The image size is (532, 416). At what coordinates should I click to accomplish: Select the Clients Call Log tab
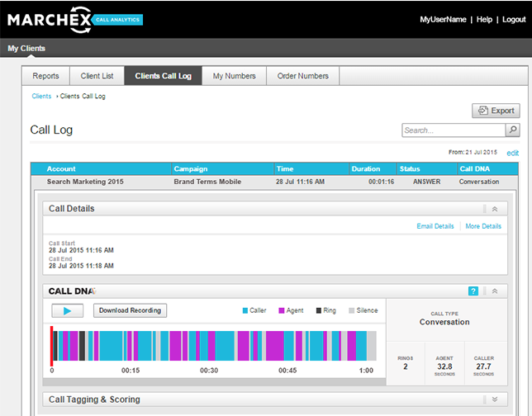coord(164,76)
